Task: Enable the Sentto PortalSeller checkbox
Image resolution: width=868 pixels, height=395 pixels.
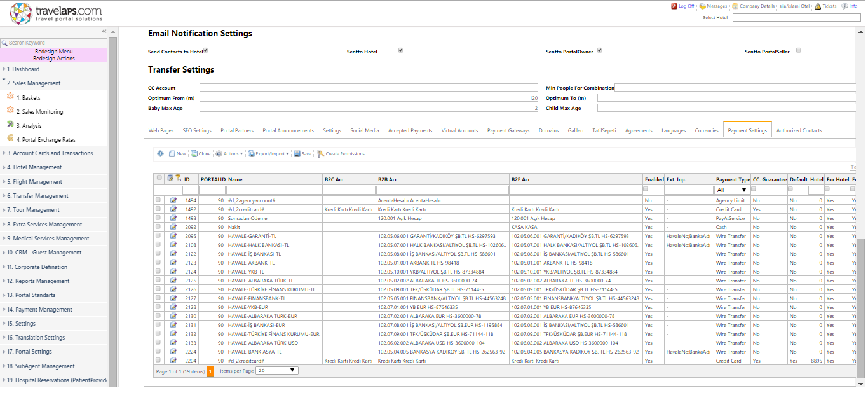Action: click(799, 50)
